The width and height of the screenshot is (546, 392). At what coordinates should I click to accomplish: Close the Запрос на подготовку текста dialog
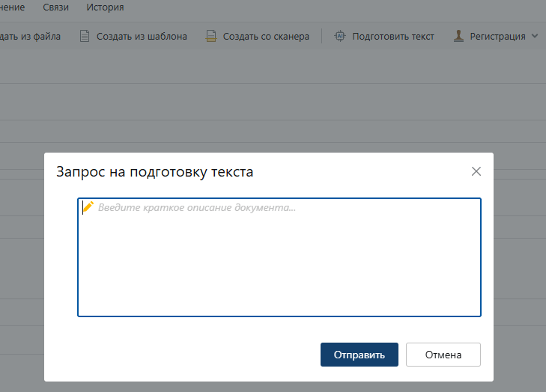click(x=476, y=171)
